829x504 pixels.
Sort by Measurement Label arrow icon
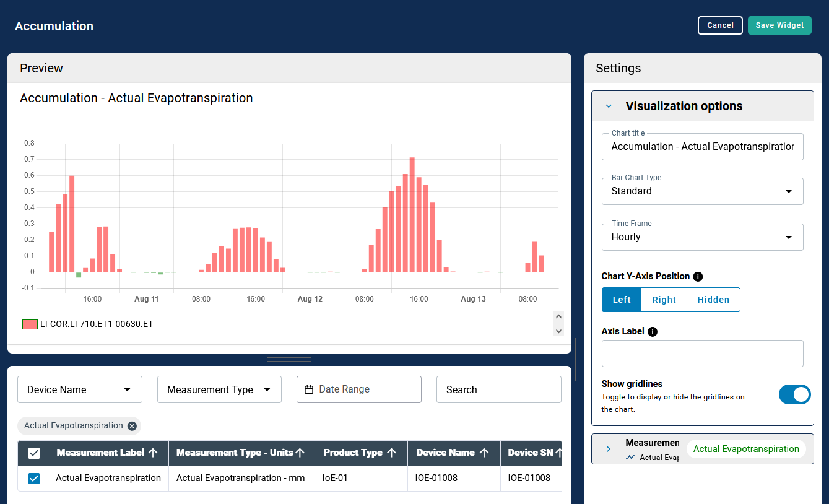154,453
